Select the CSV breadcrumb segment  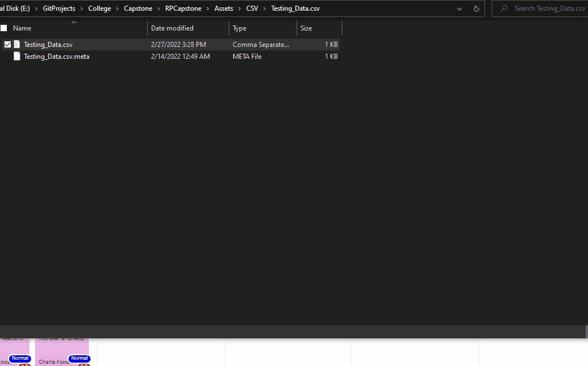252,8
